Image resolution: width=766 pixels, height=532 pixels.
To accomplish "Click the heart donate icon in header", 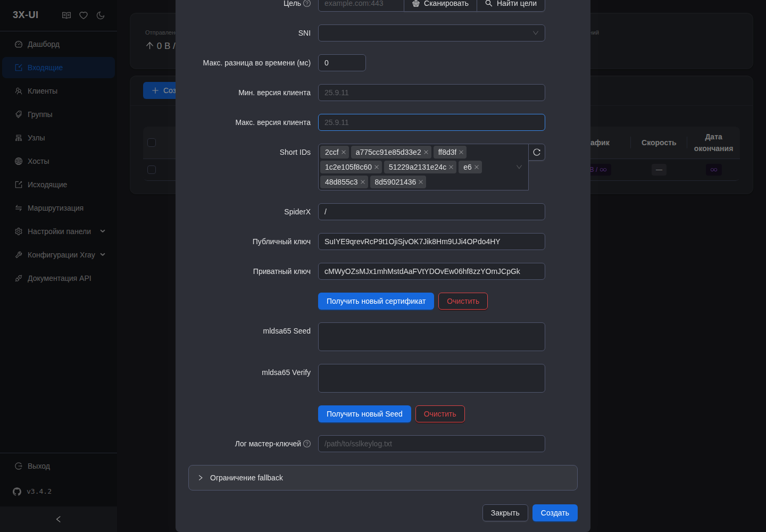I will click(x=84, y=15).
